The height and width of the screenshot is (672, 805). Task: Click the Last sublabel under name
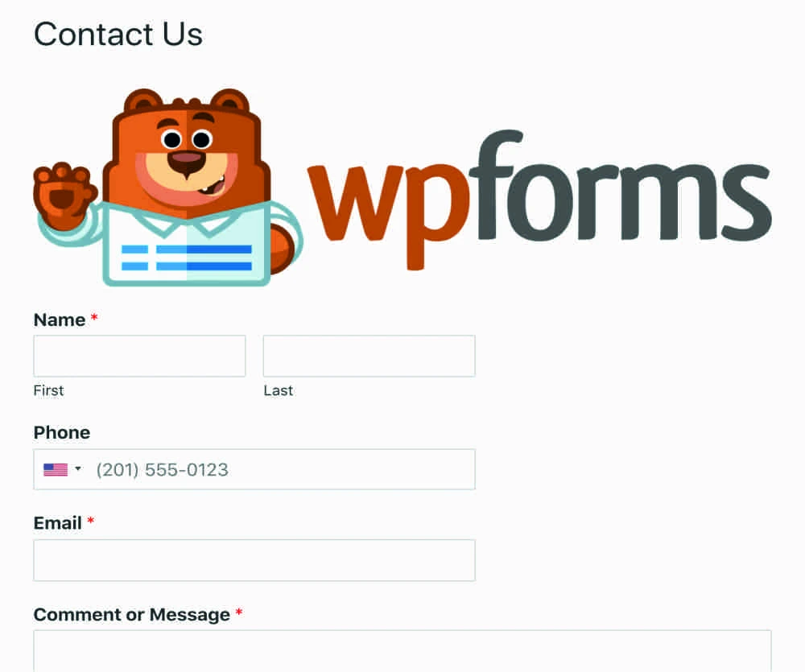279,390
